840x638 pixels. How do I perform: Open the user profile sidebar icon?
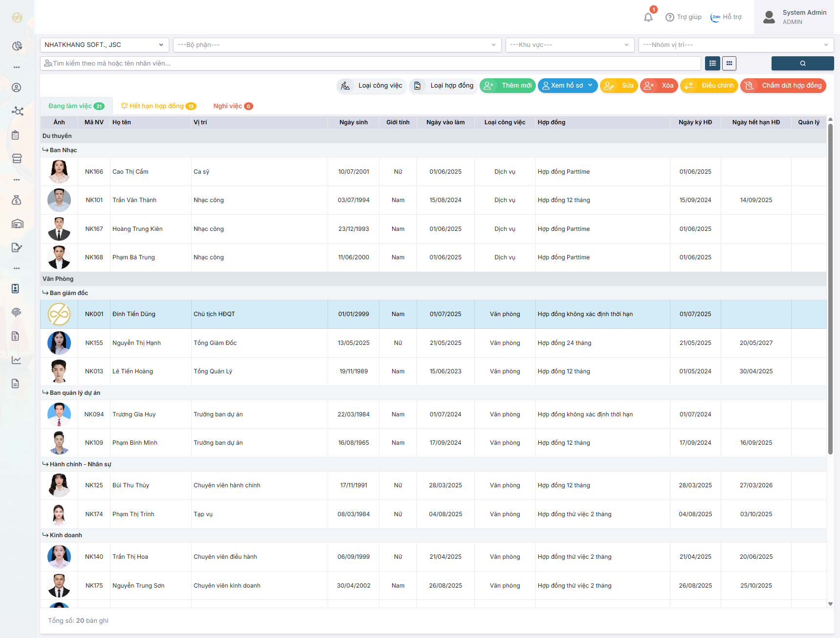tap(17, 88)
